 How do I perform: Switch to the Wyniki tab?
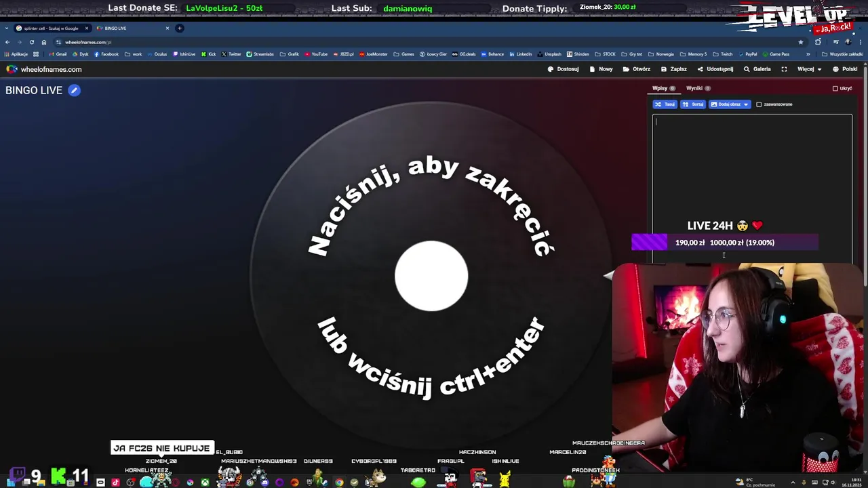point(698,88)
